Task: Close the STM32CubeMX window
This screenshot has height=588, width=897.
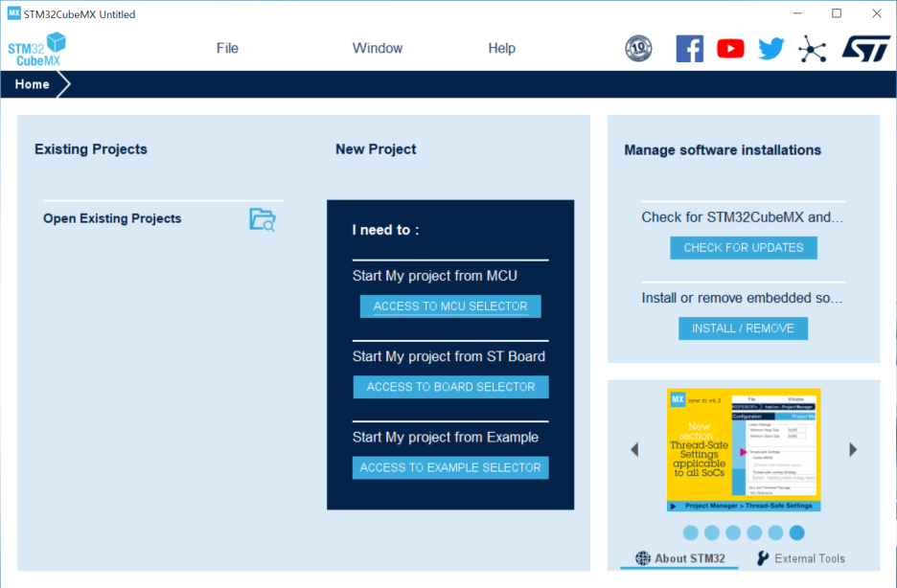Action: [877, 13]
